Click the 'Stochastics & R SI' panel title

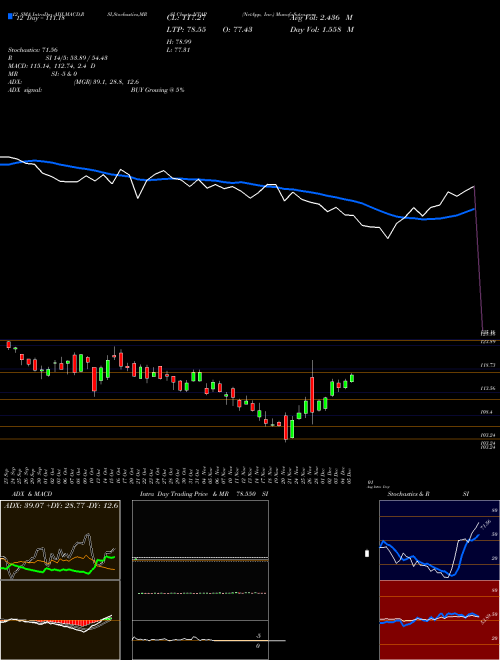pyautogui.click(x=428, y=494)
